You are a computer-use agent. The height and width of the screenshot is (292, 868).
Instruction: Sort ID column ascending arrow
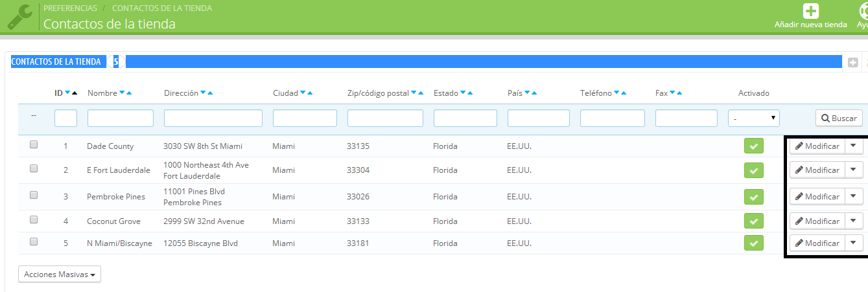75,93
